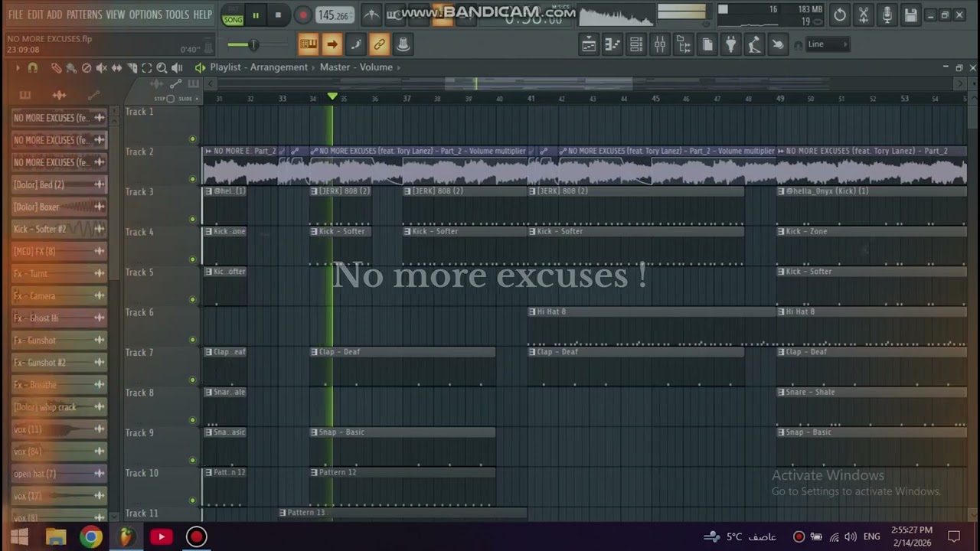Show audio clips in picker panel
The width and height of the screenshot is (980, 551).
tap(59, 95)
